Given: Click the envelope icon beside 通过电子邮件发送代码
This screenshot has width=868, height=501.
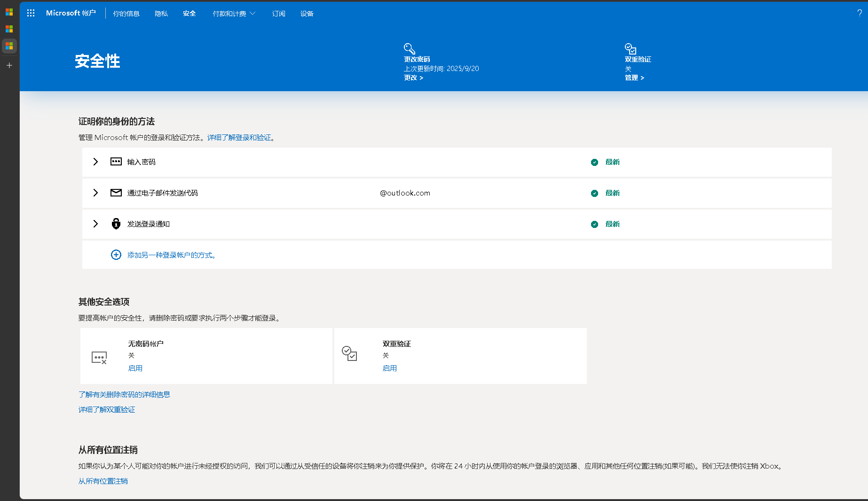Looking at the screenshot, I should (x=116, y=193).
